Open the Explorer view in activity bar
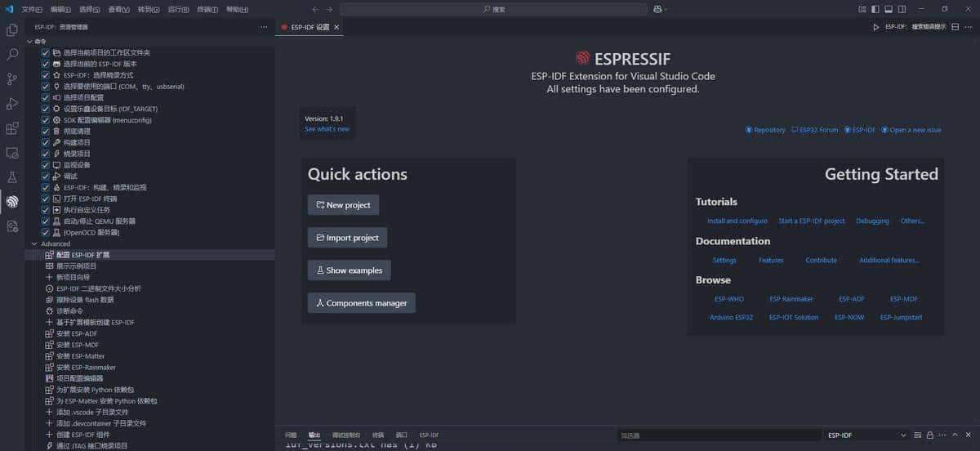 pyautogui.click(x=12, y=30)
